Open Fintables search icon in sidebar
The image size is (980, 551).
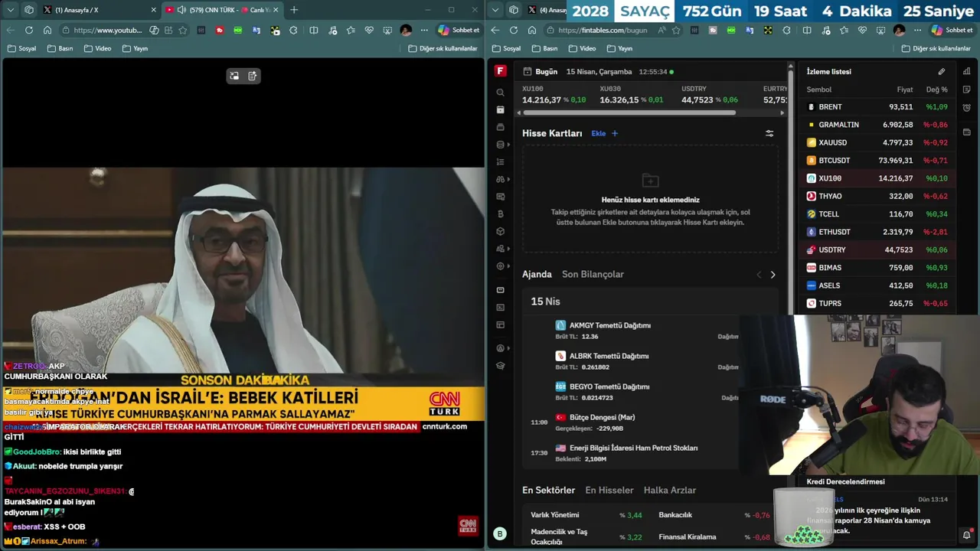[x=500, y=93]
